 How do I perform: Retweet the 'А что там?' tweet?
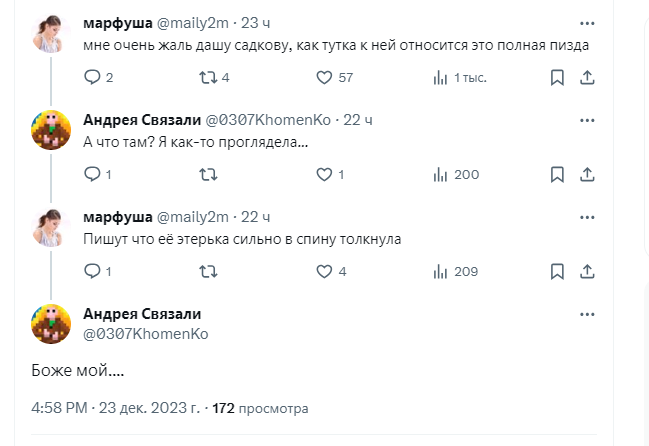206,174
